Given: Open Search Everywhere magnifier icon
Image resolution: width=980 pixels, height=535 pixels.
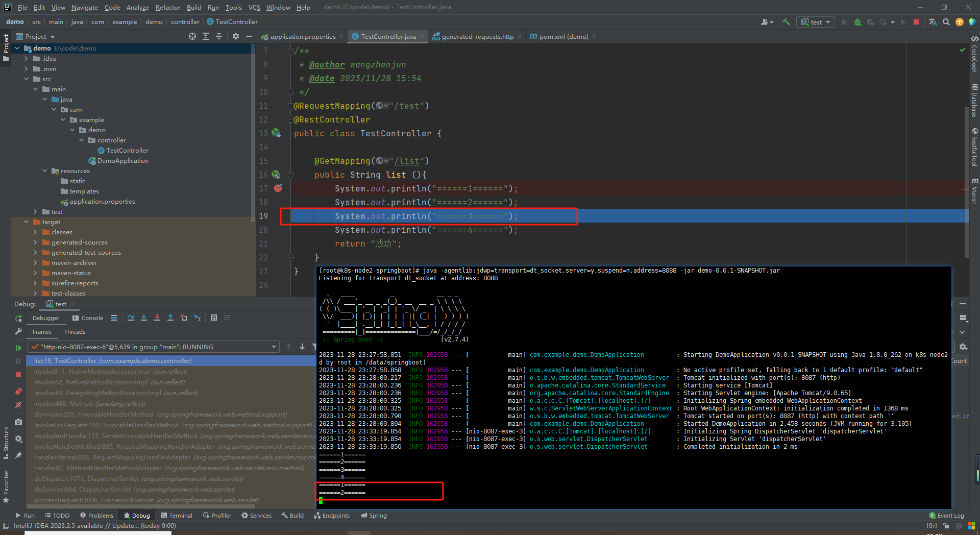Looking at the screenshot, I should pos(946,22).
